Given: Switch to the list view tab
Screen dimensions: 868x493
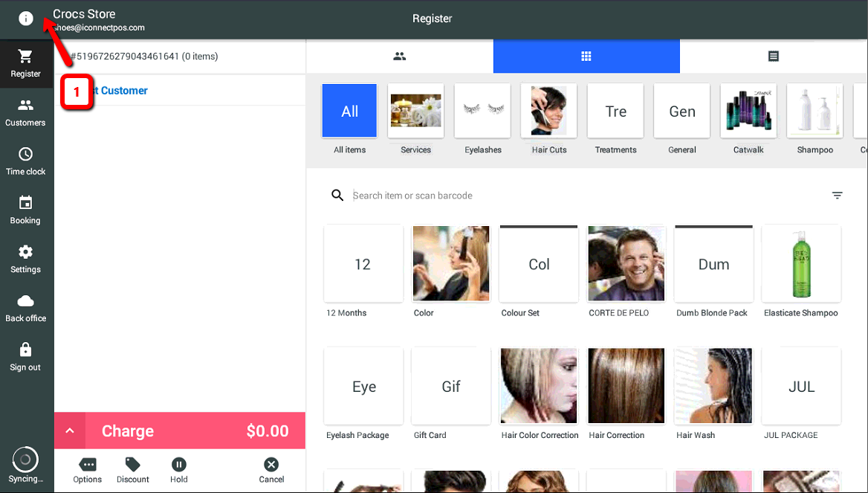Looking at the screenshot, I should pos(774,56).
